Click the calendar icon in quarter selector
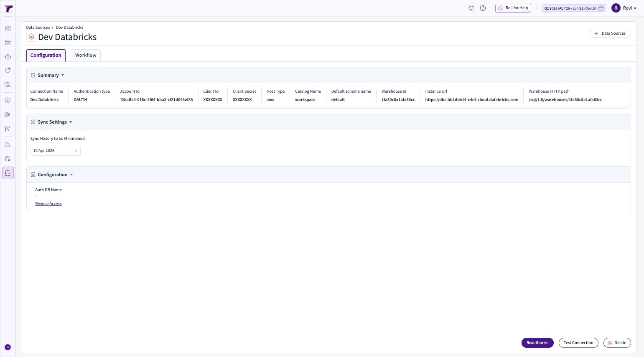The width and height of the screenshot is (644, 357). click(x=601, y=8)
